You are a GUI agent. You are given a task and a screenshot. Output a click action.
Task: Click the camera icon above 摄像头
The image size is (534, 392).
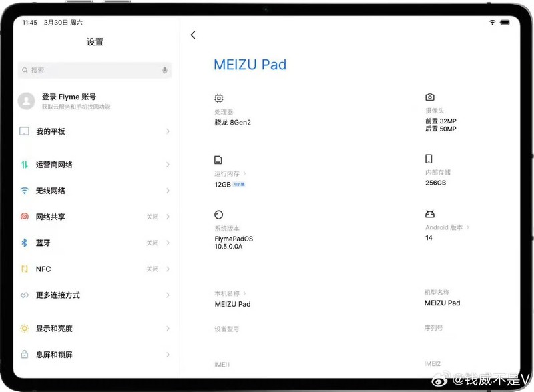coord(430,97)
